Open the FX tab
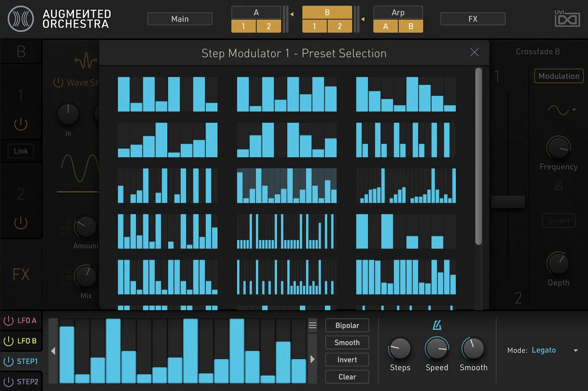The width and height of the screenshot is (588, 391). 472,19
